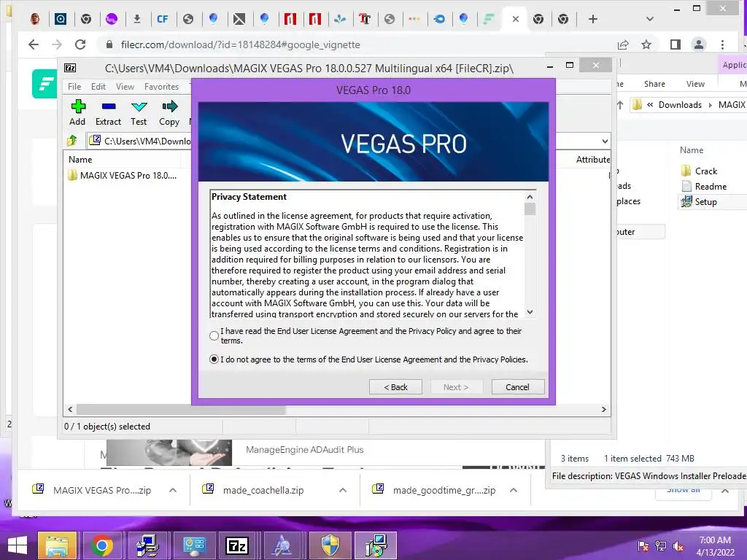Select the do not agree radio option
This screenshot has height=560, width=747.
click(214, 359)
